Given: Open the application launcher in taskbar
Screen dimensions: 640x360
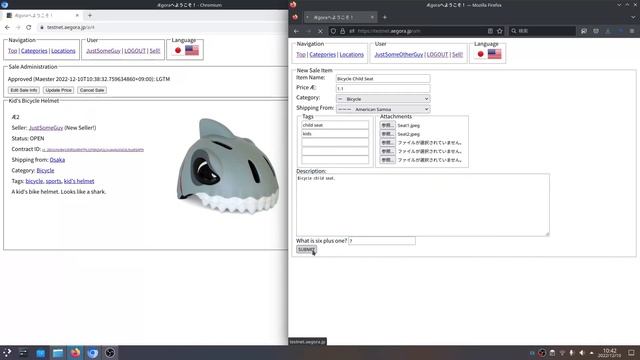Looking at the screenshot, I should tap(7, 353).
